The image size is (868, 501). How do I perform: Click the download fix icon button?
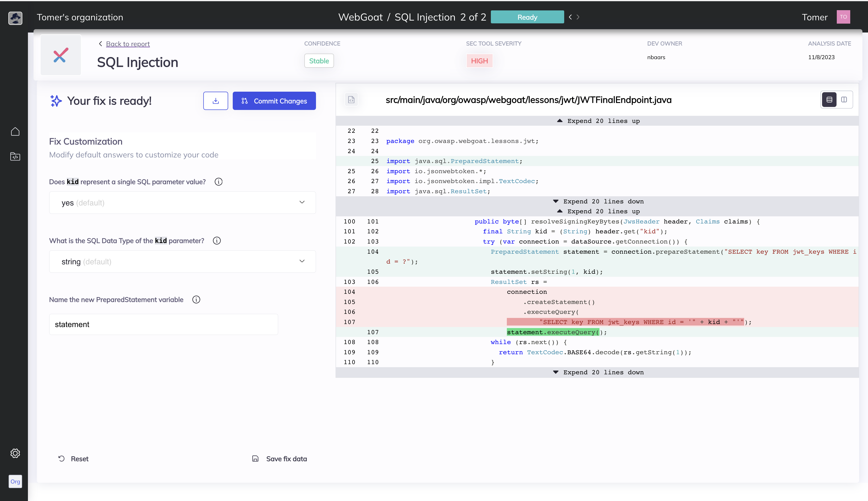click(x=215, y=101)
